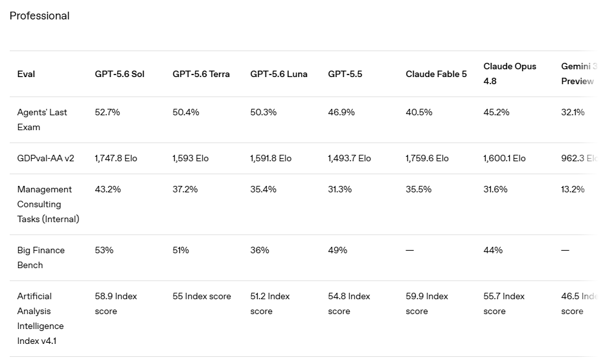Click the 43.2% Management Consulting score

(x=108, y=189)
